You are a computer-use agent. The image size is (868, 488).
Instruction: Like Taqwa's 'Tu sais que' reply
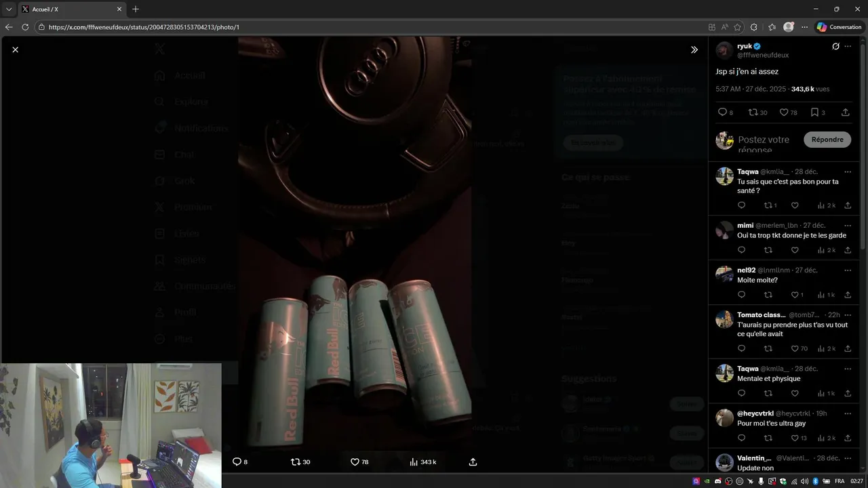pos(795,205)
